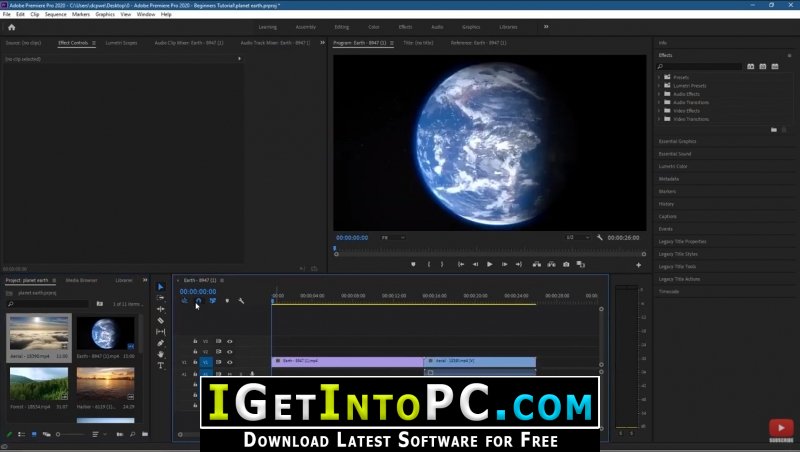Click Accelerated Effects filter icon

[x=751, y=66]
